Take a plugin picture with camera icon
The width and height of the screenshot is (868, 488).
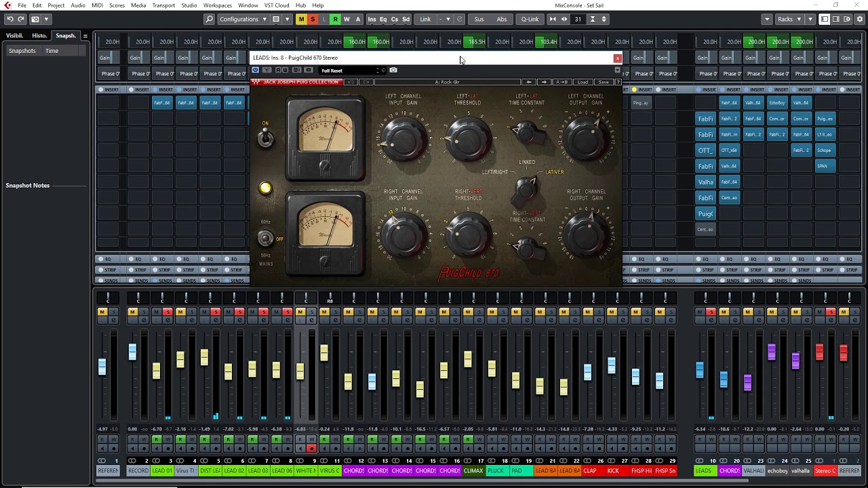[393, 70]
